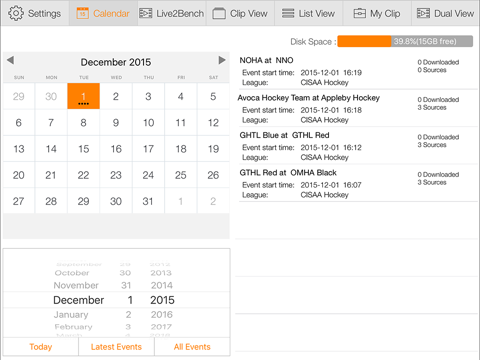Screen dimensions: 480x360
Task: Open GHTL Blue at GTHL Red event
Action: click(358, 146)
